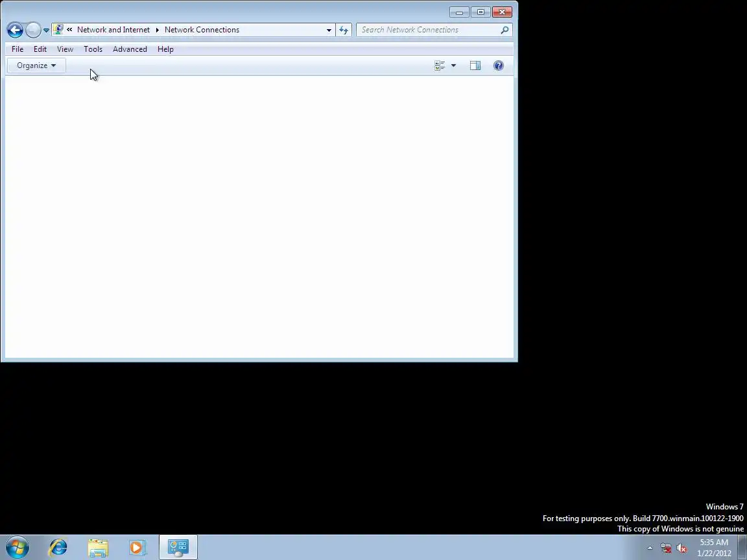Expand More options arrow for views
The height and width of the screenshot is (560, 747).
coord(453,65)
